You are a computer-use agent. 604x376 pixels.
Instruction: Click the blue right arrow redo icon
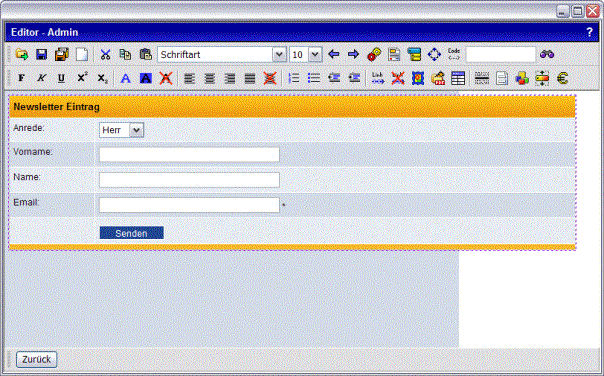[353, 54]
